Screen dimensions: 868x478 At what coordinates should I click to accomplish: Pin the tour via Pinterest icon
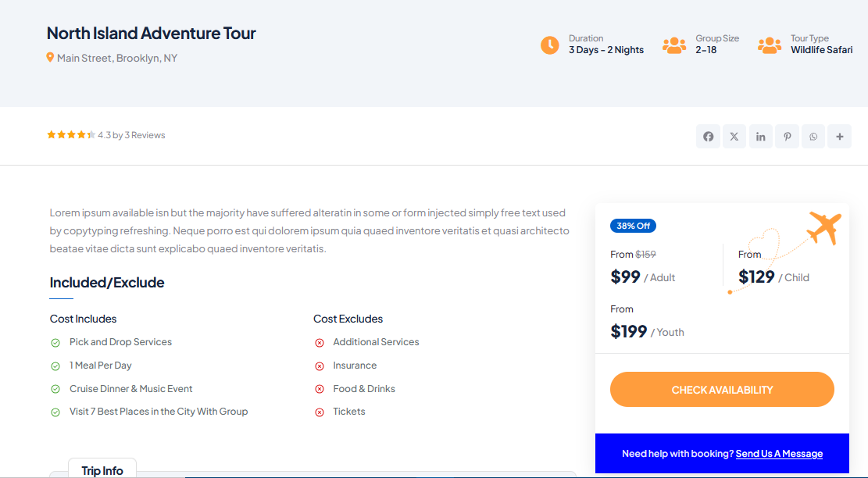pyautogui.click(x=788, y=137)
